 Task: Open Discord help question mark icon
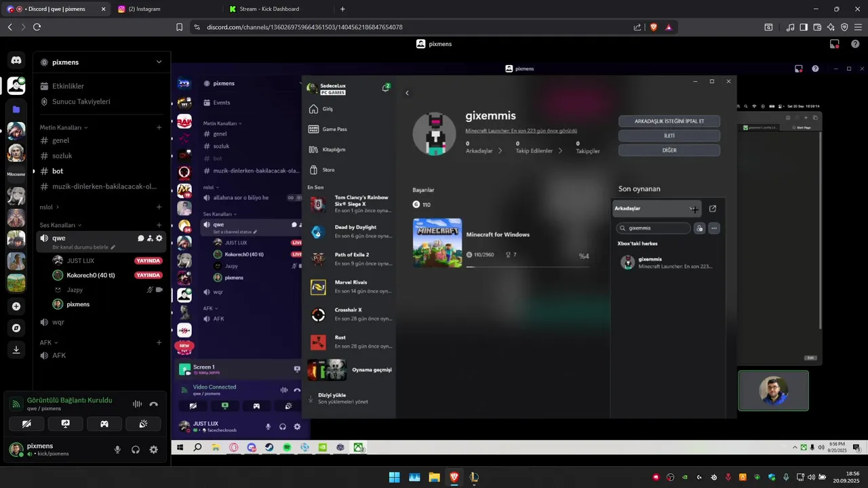pos(855,44)
